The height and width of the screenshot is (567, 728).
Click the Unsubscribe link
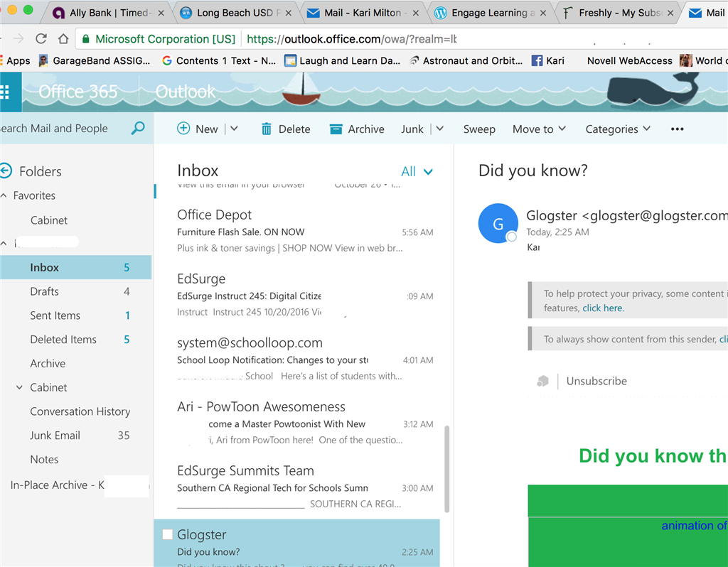click(596, 381)
